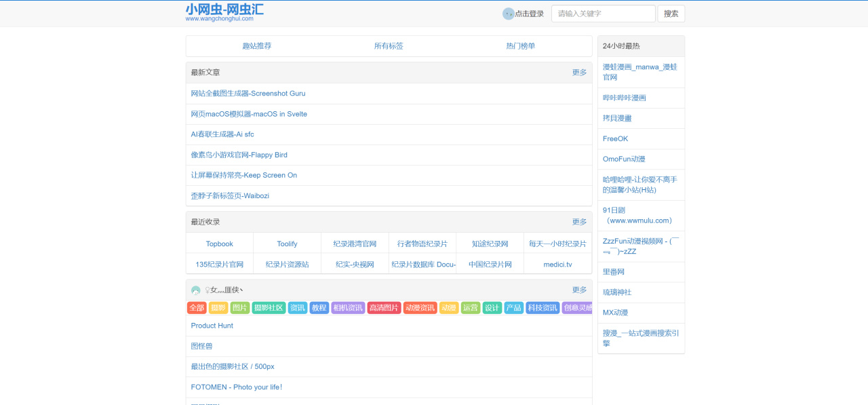
Task: Open the Topbook site link
Action: [220, 244]
